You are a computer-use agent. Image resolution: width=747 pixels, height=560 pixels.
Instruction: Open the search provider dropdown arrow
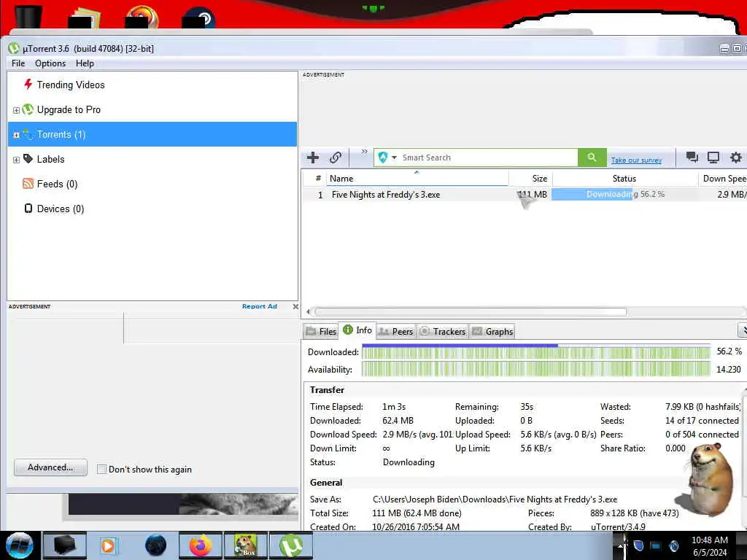point(394,157)
